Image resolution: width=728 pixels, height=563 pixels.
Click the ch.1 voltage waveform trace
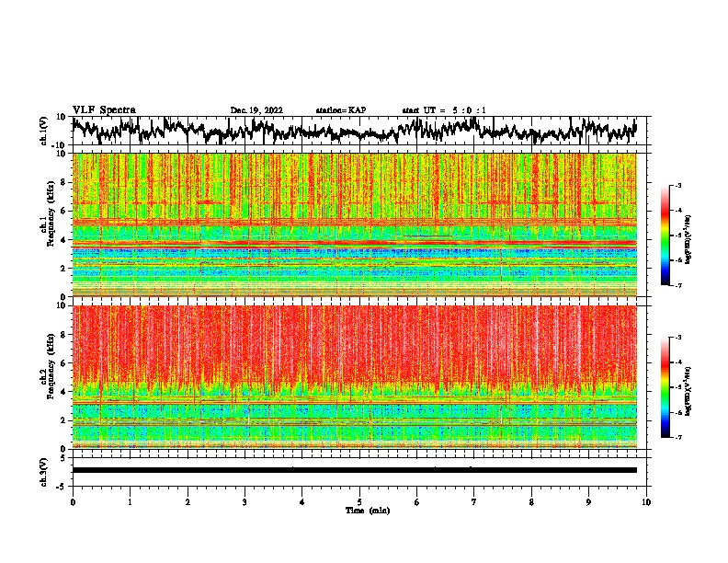point(354,131)
